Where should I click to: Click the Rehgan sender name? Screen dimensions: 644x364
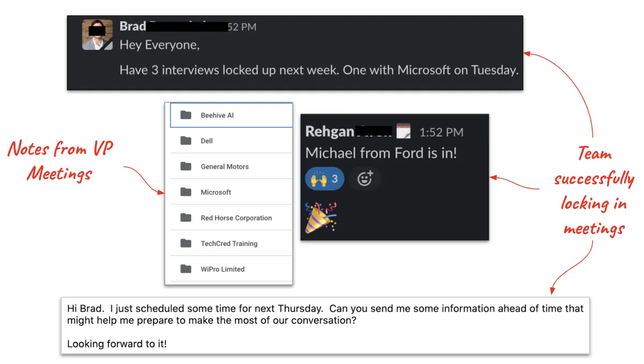[330, 131]
